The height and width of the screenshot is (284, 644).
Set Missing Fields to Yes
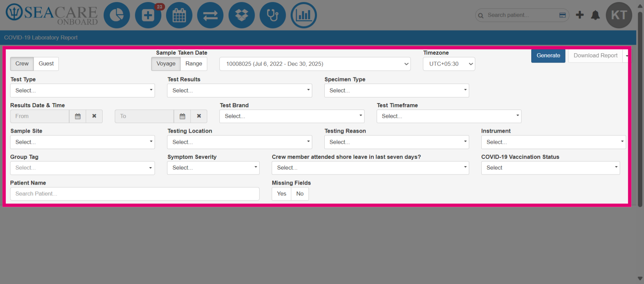(x=281, y=194)
